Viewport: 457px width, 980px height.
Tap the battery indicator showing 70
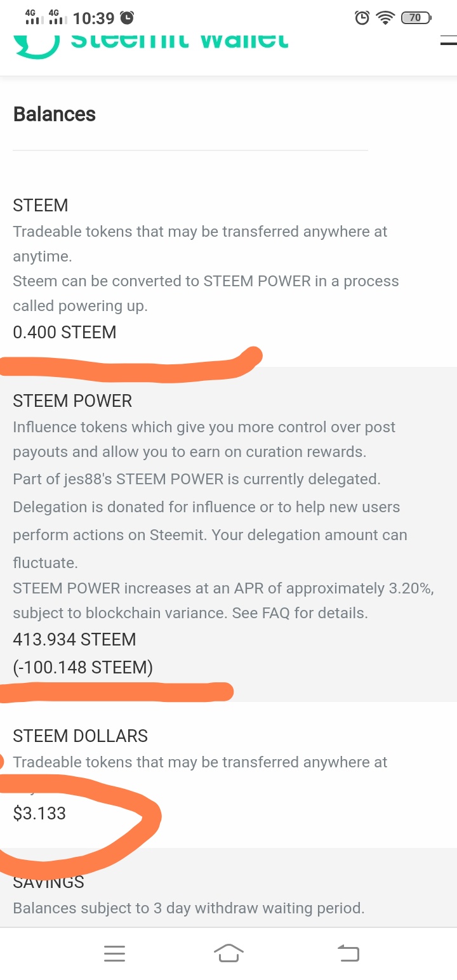[x=416, y=18]
